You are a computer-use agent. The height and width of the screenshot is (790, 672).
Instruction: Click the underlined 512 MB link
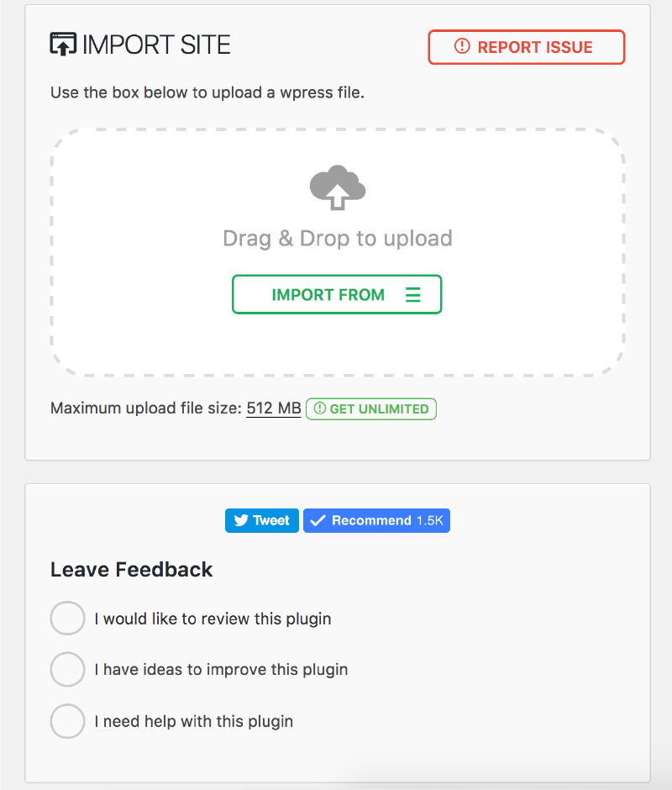(273, 408)
